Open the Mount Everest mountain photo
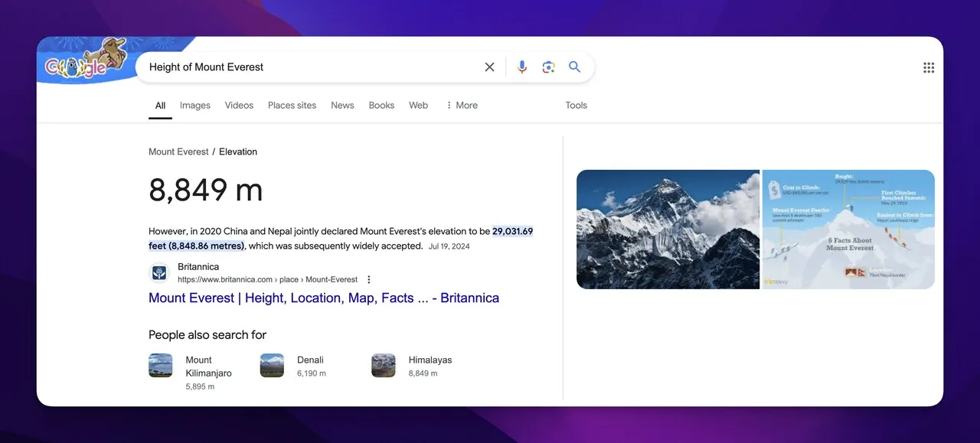 click(x=668, y=230)
